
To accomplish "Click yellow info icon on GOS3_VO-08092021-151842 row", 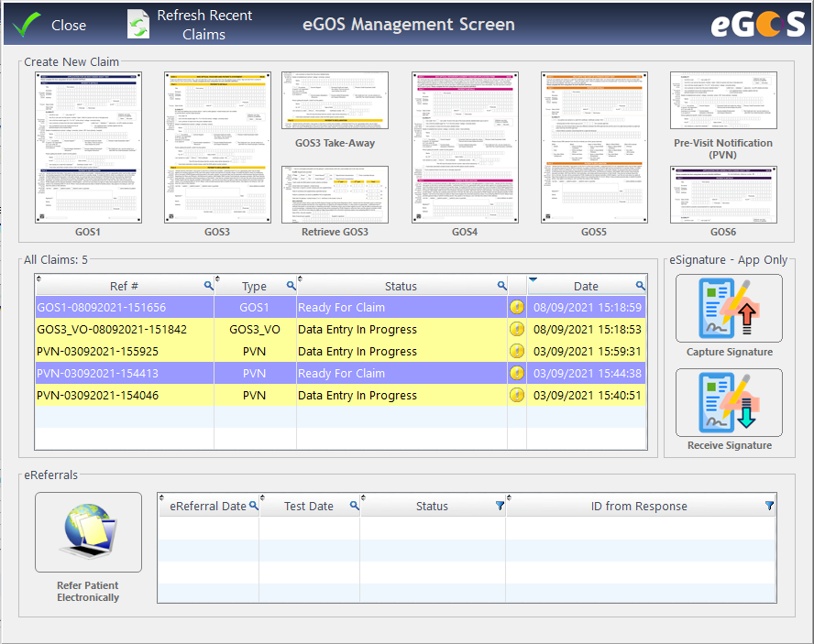I will tap(516, 329).
